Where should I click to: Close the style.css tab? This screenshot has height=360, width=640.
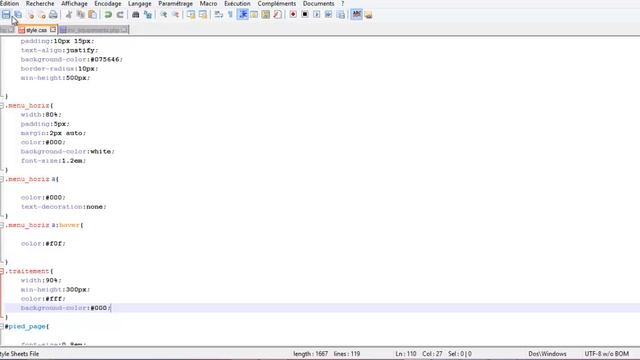point(53,29)
